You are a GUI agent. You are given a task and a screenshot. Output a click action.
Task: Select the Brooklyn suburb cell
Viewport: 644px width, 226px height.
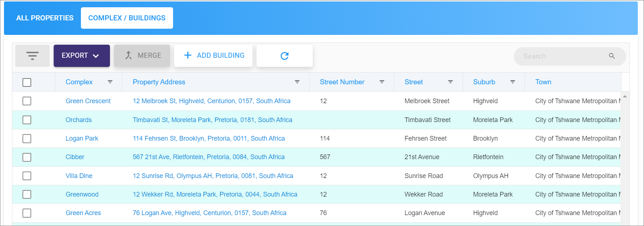coord(485,138)
